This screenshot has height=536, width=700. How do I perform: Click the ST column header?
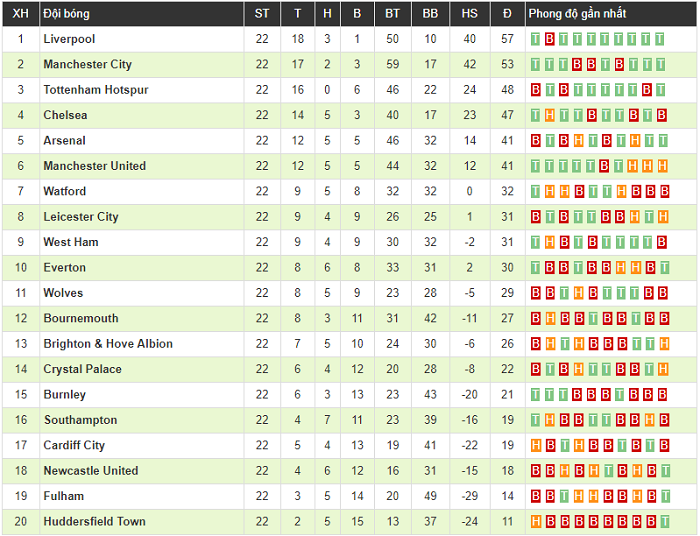click(x=262, y=13)
